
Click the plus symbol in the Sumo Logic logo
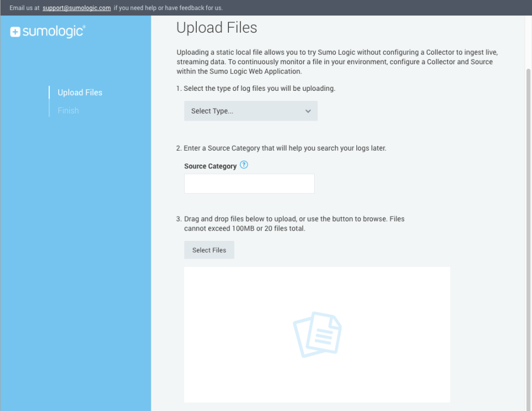15,32
